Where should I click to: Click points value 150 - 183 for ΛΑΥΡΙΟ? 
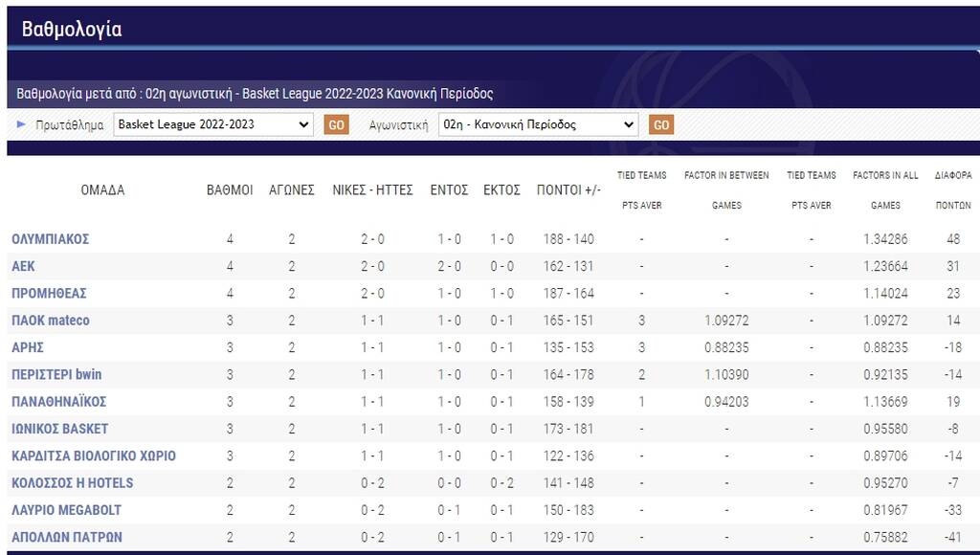pyautogui.click(x=568, y=510)
